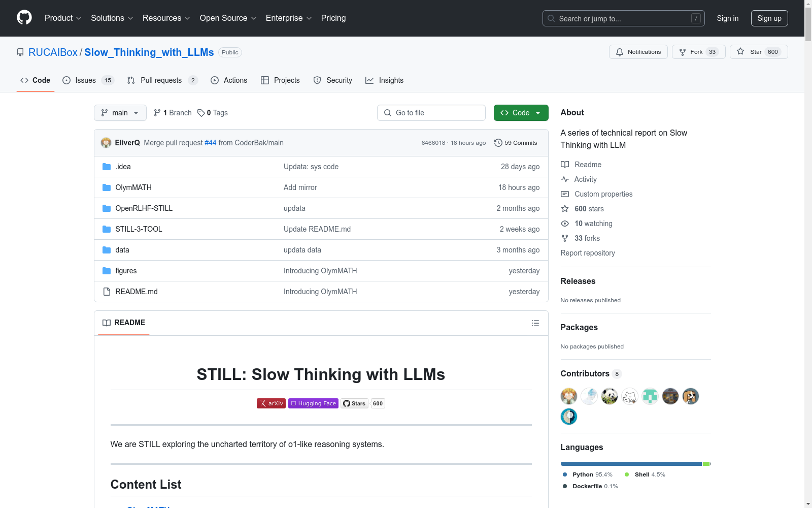Open the Insights tab
812x508 pixels.
tap(385, 80)
